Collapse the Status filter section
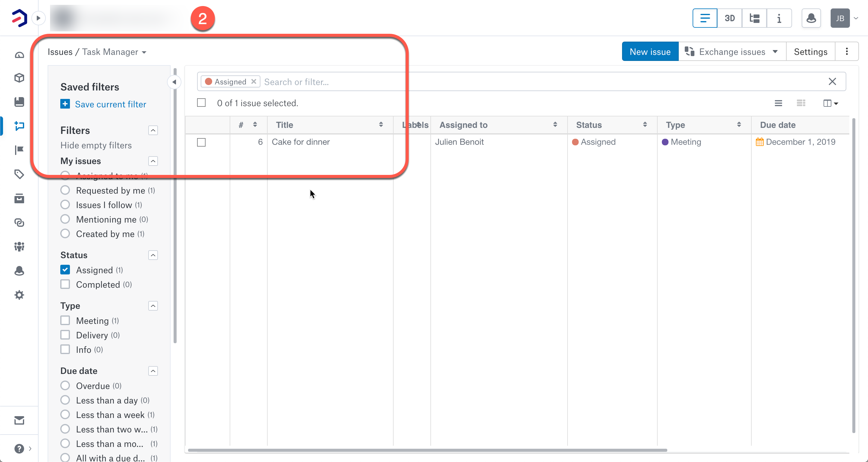The width and height of the screenshot is (868, 462). coord(153,255)
